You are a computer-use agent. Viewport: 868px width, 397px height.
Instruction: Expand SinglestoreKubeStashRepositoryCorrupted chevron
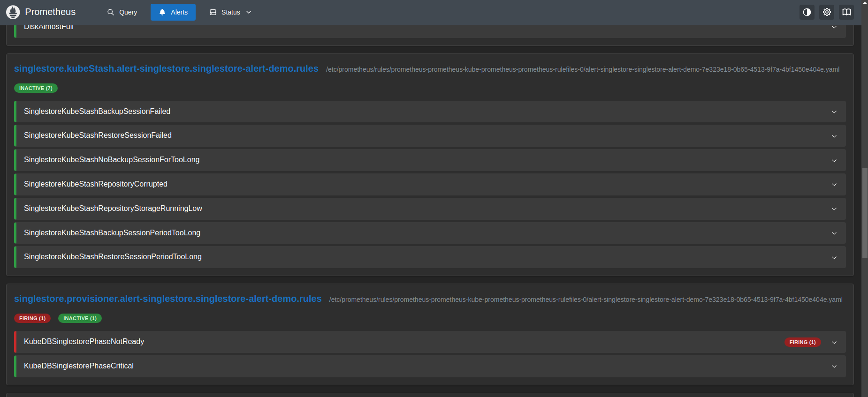click(834, 185)
